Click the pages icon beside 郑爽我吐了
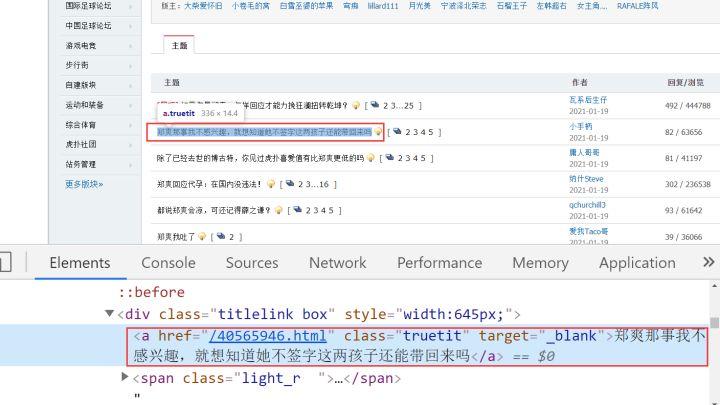Image resolution: width=720 pixels, height=405 pixels. [x=221, y=236]
